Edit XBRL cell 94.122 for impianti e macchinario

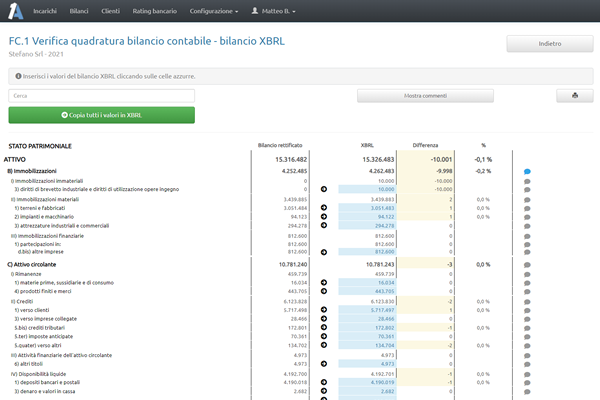[367, 217]
